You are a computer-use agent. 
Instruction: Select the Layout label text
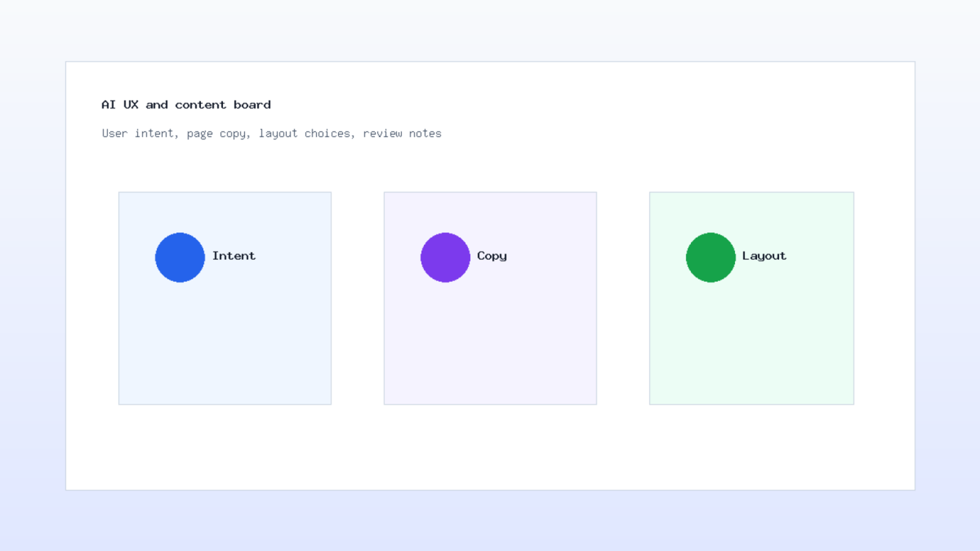(764, 257)
